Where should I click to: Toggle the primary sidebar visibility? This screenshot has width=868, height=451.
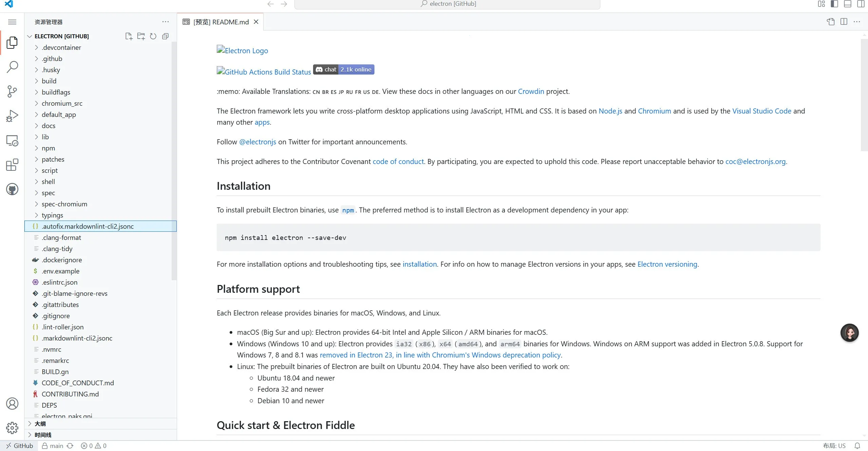click(x=834, y=4)
